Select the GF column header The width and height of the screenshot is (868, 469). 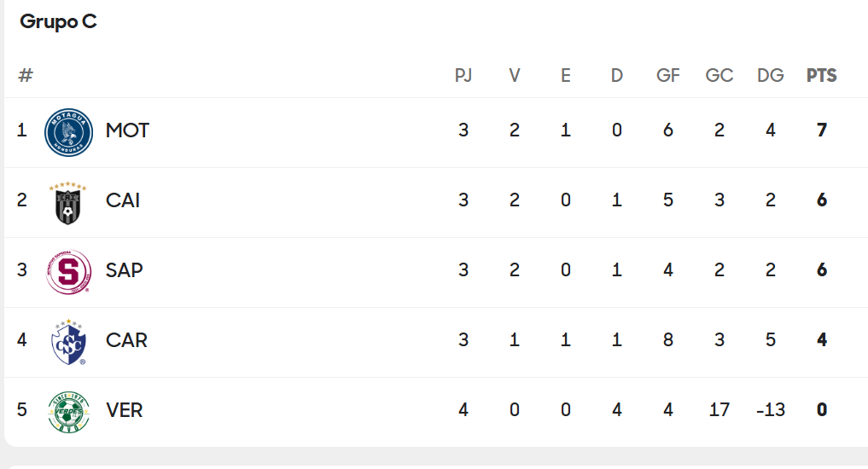[668, 75]
